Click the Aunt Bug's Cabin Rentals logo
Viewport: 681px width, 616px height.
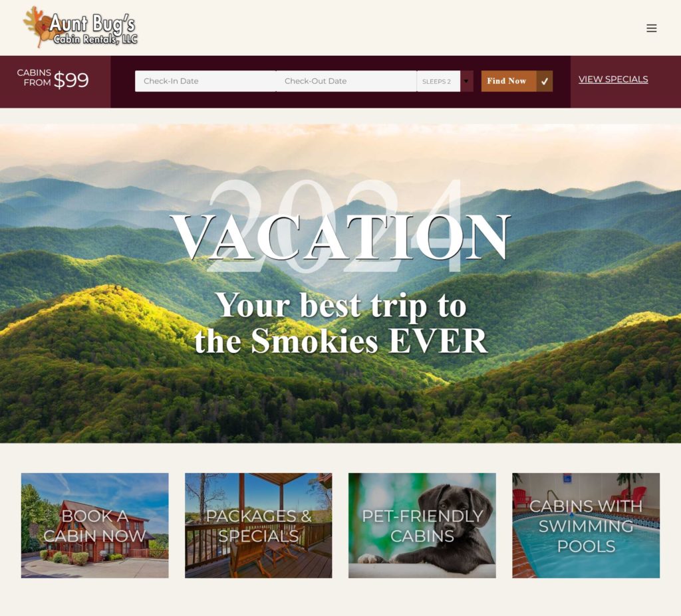pos(80,27)
